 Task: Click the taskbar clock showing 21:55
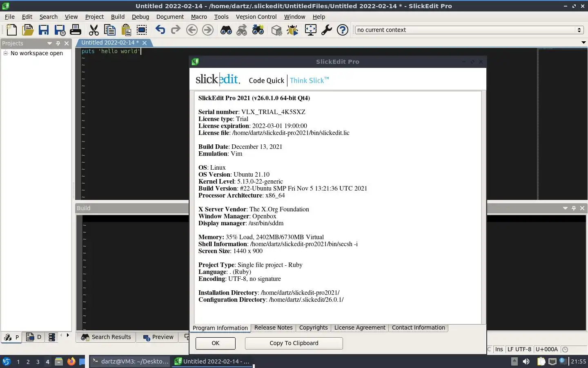(578, 361)
